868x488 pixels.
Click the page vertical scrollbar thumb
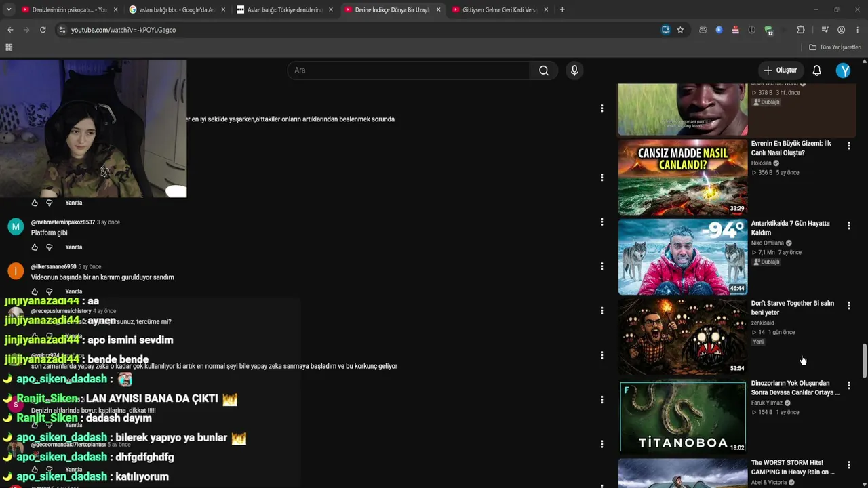pyautogui.click(x=864, y=361)
